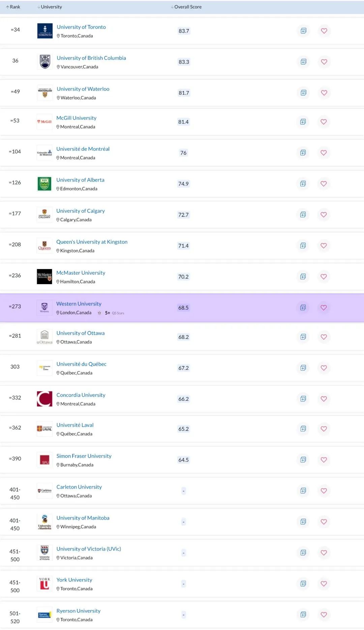Open York University profile link

click(74, 580)
